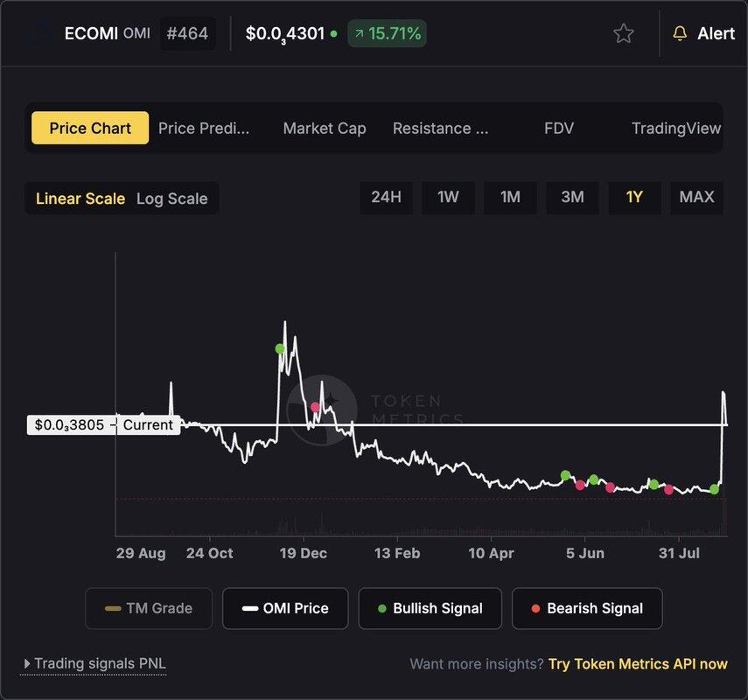Toggle the OMI Price legend series
Image resolution: width=748 pixels, height=700 pixels.
click(285, 608)
